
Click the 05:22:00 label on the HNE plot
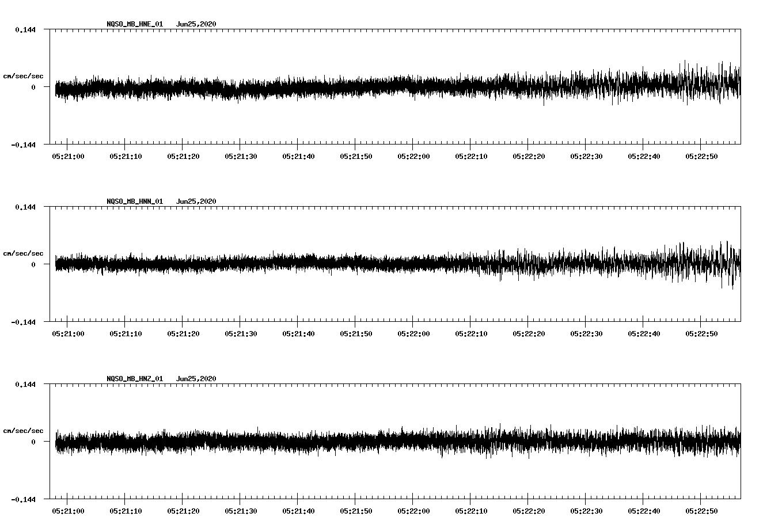tap(413, 156)
